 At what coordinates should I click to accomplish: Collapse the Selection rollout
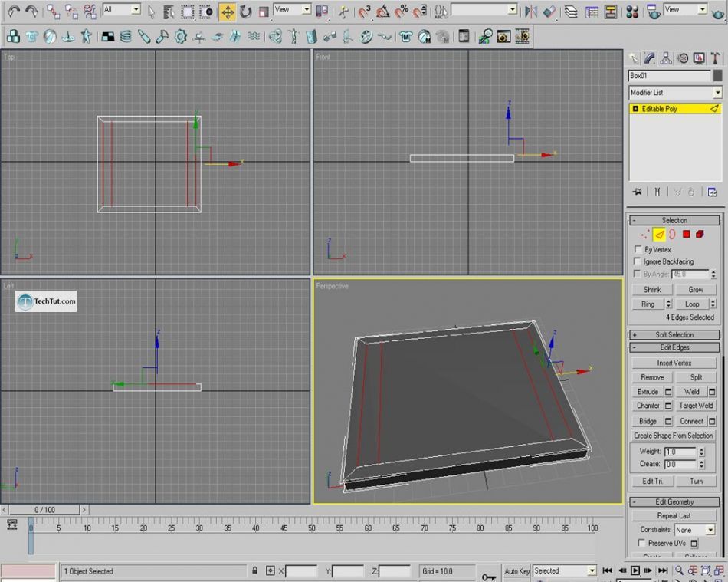(x=674, y=220)
